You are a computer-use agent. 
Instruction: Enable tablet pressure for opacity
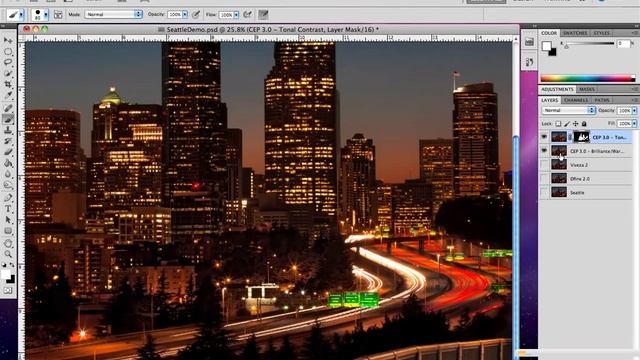[196, 15]
